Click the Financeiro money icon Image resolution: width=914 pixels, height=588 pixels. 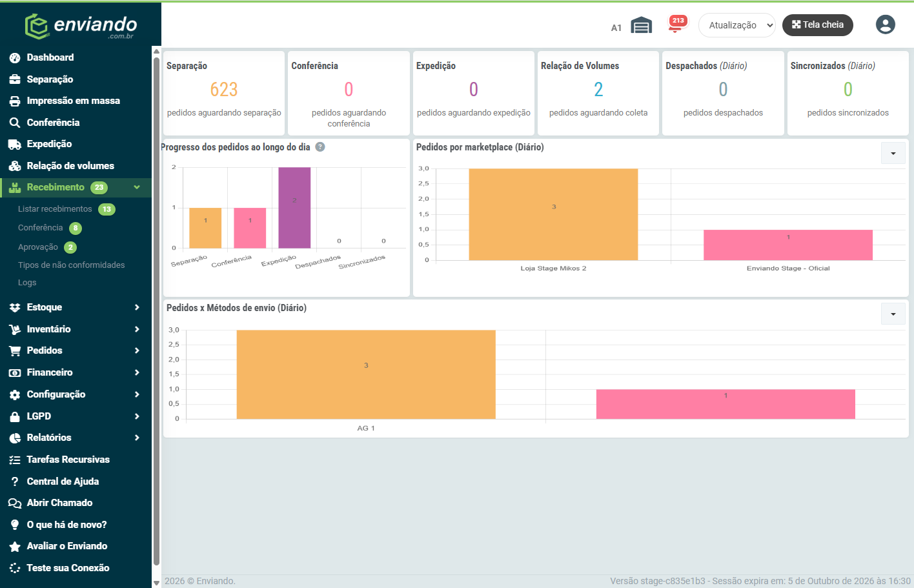(x=15, y=373)
